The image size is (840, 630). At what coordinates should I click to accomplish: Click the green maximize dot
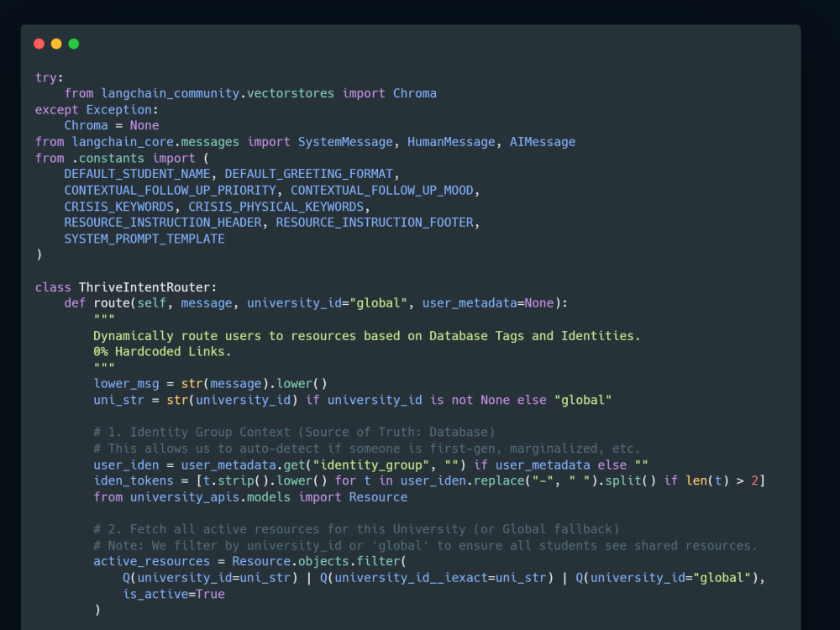(74, 44)
